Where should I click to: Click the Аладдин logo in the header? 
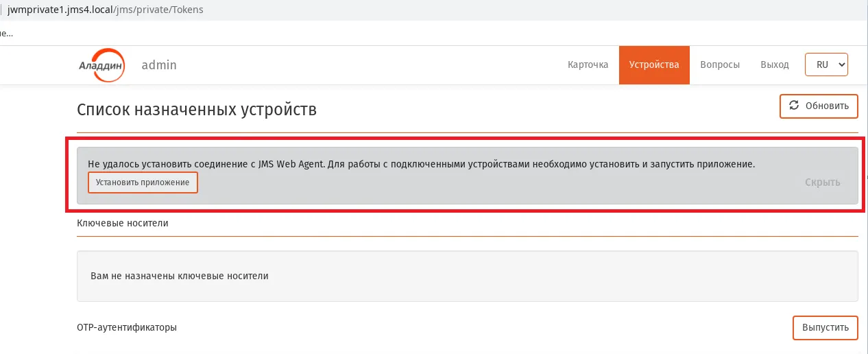coord(101,64)
